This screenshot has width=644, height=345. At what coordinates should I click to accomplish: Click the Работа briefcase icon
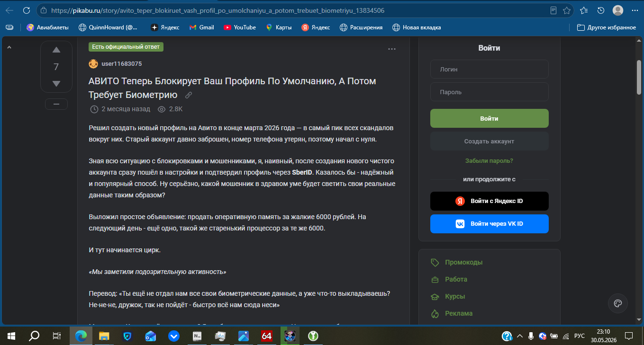[x=435, y=279]
